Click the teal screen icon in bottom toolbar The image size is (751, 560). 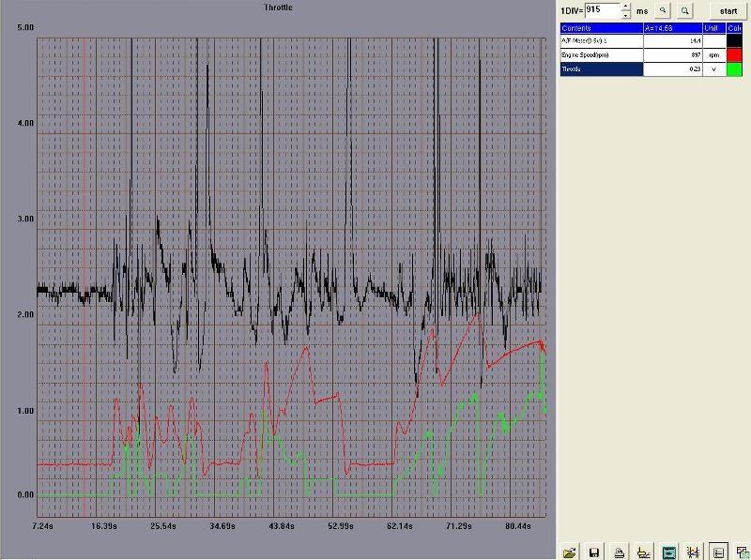point(669,552)
